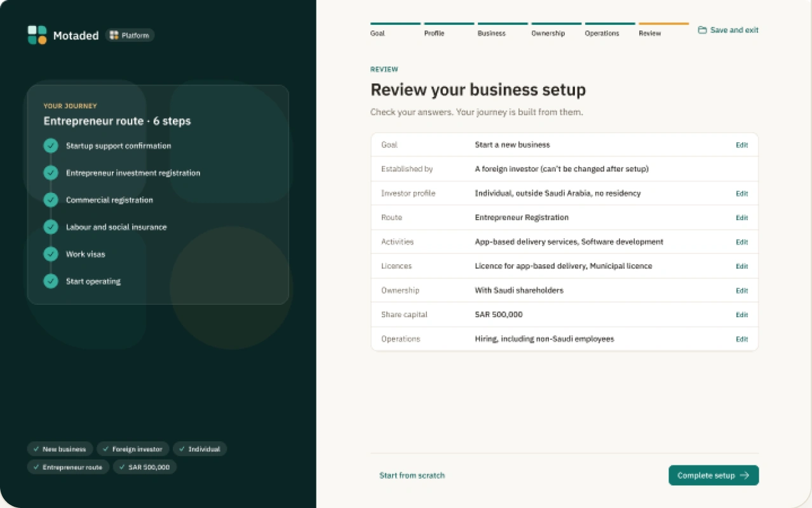This screenshot has width=812, height=508.
Task: Select the Review step
Action: point(663,29)
